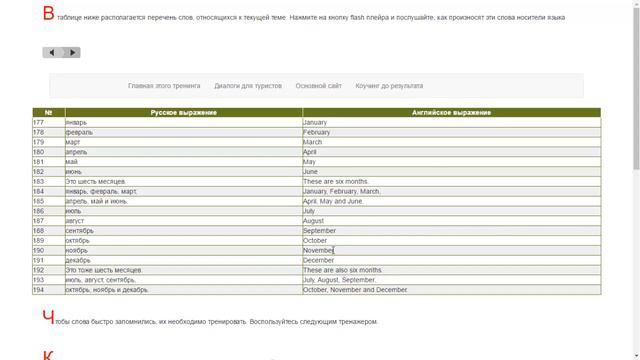Click the phrase октябрь, ноябрь и декабрь.
640x360 pixels.
tap(107, 290)
